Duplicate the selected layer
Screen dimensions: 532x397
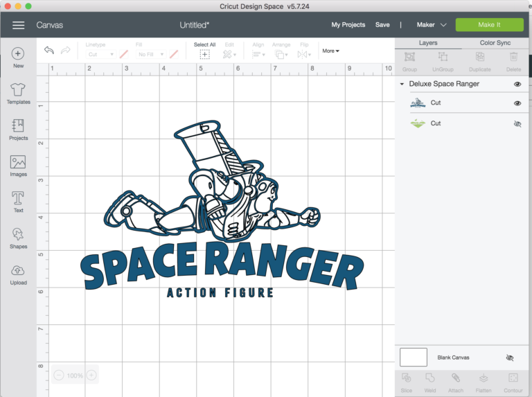coord(480,62)
